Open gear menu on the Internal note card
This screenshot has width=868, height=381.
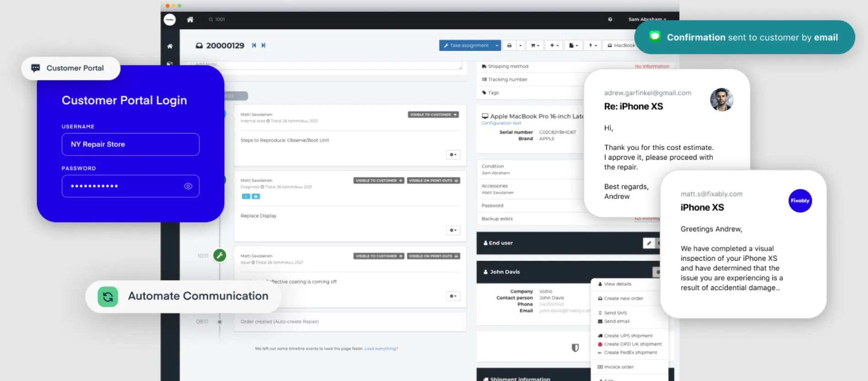click(x=453, y=155)
